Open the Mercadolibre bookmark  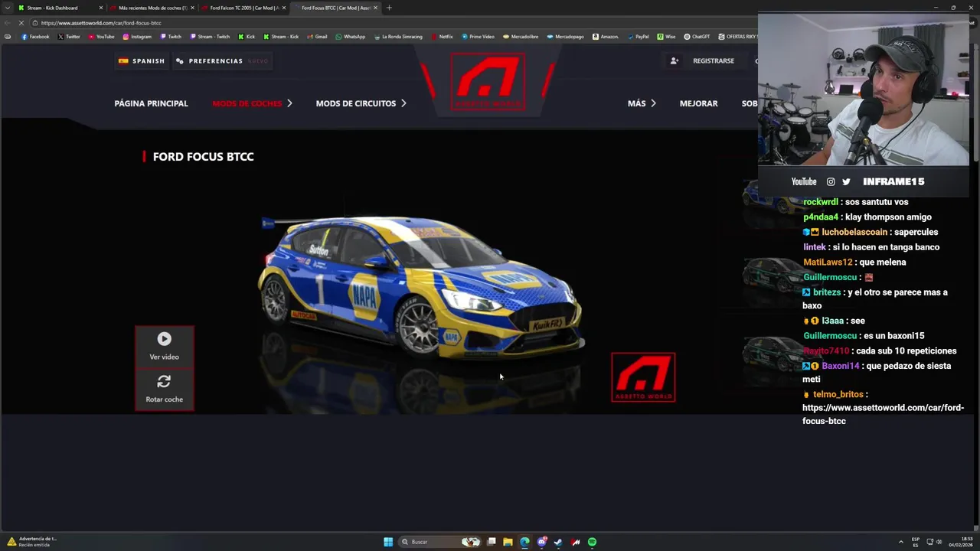pyautogui.click(x=521, y=36)
